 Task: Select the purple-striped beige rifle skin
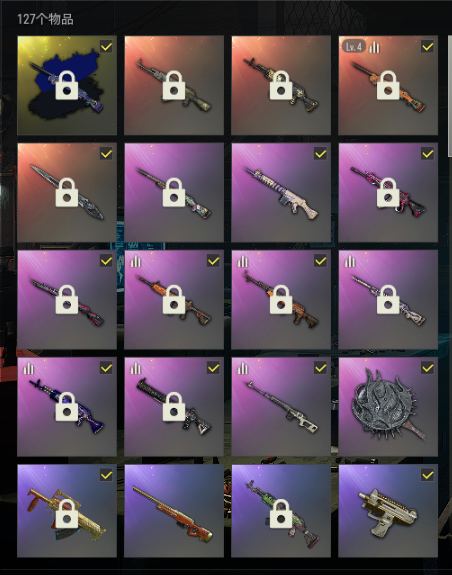point(281,193)
